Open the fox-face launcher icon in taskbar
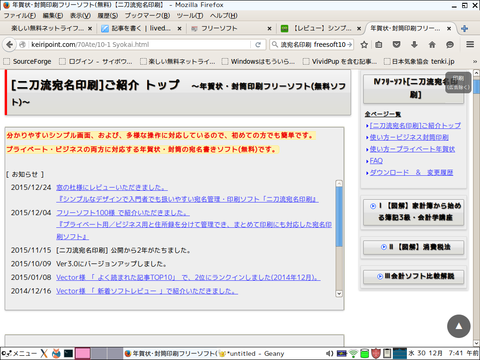The height and width of the screenshot is (360, 480). pos(56,353)
